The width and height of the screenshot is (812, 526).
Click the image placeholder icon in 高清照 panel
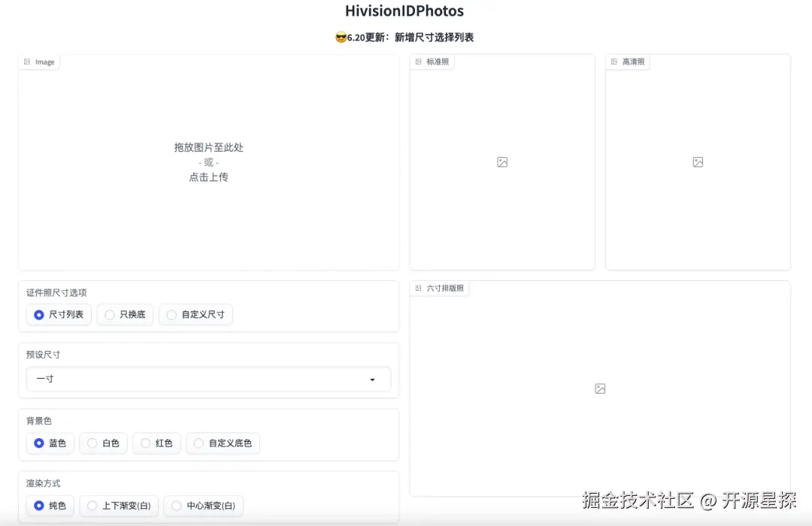[x=698, y=162]
